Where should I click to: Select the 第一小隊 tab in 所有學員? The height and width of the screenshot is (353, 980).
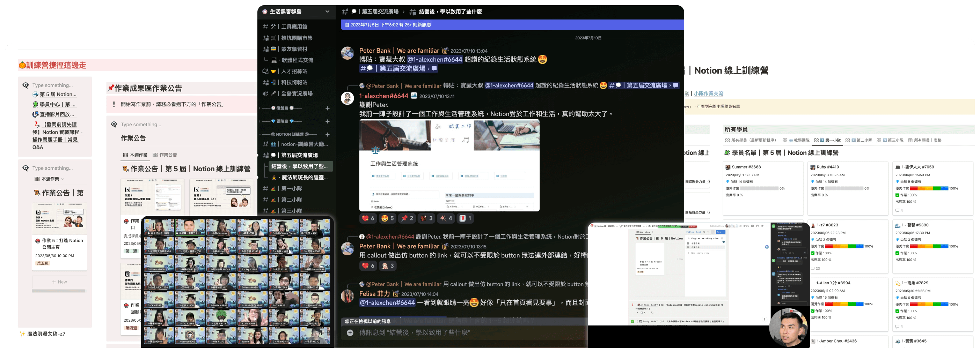click(828, 141)
